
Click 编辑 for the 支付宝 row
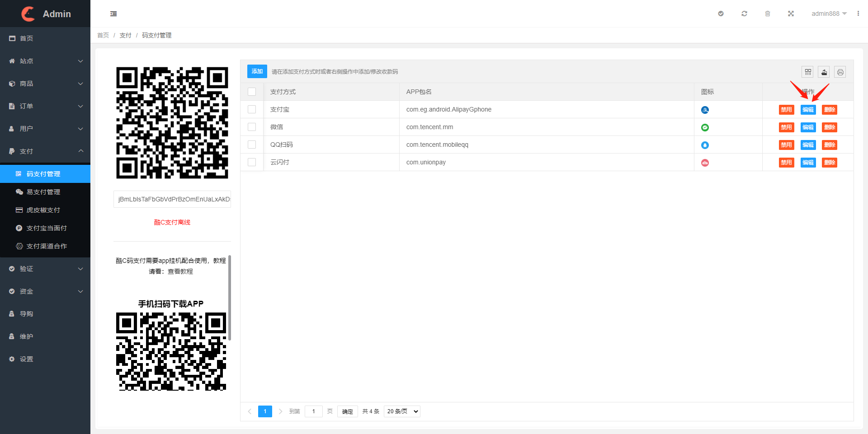click(x=808, y=110)
